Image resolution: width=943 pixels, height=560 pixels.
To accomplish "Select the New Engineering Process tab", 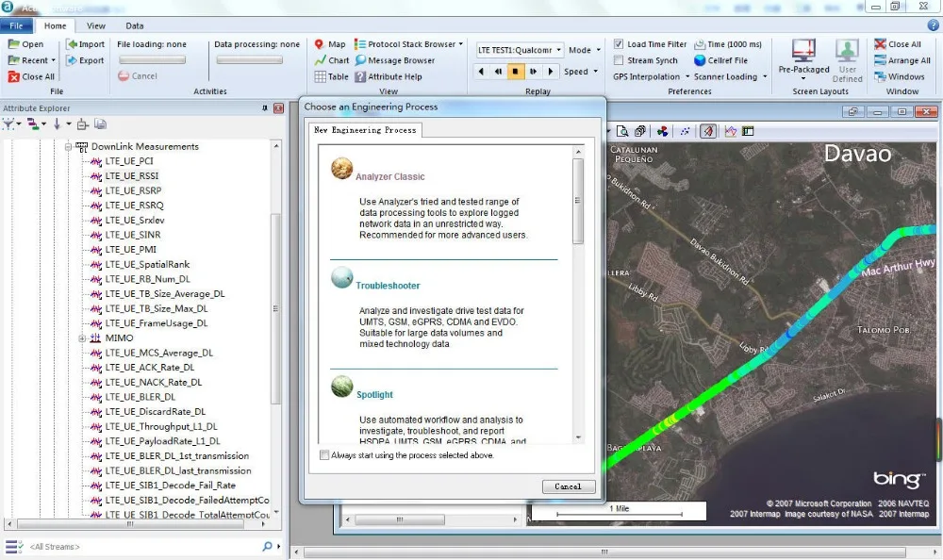I will click(x=365, y=130).
